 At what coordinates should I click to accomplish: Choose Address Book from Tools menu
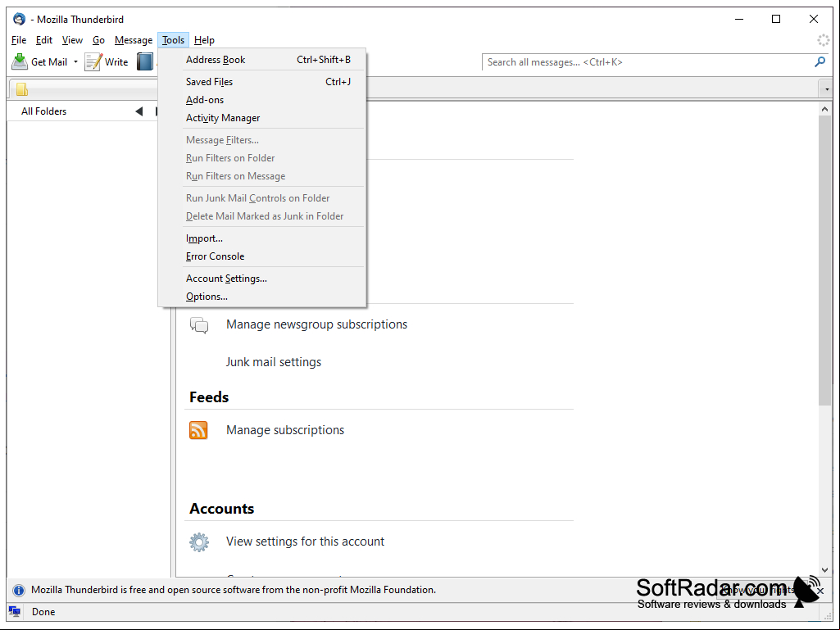point(262,60)
